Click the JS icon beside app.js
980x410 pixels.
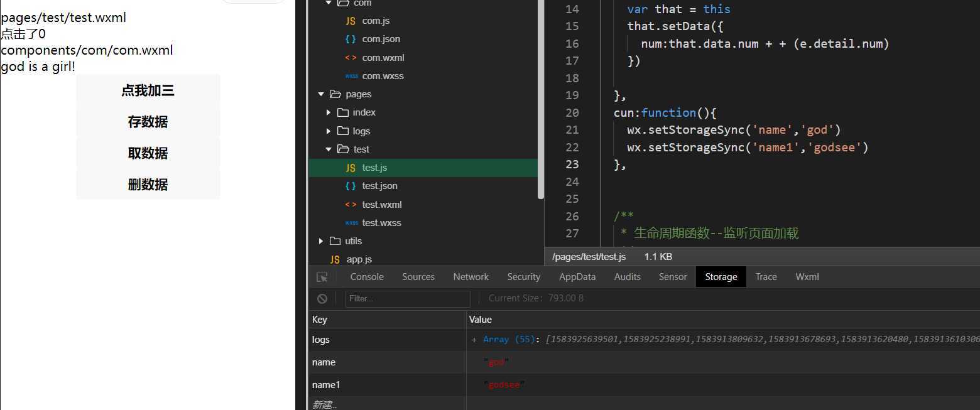[x=335, y=259]
